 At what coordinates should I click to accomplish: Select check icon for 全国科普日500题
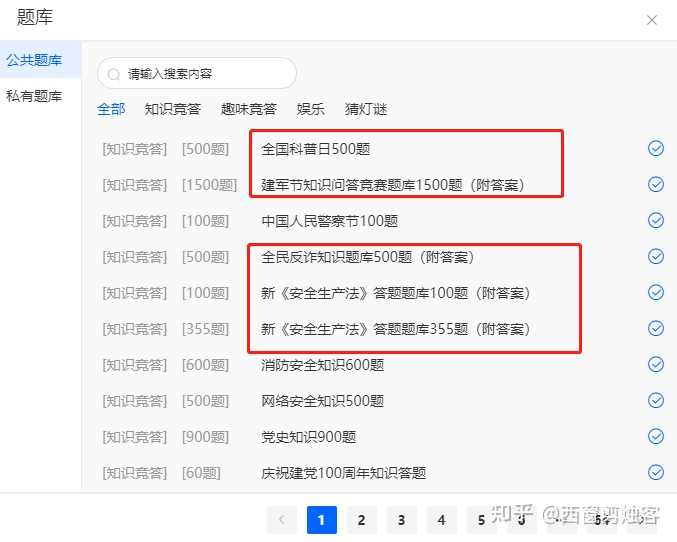[x=655, y=149]
